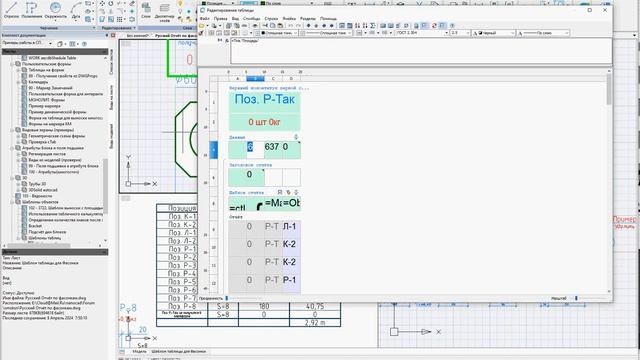Click the refresh icon in table editor toolbar
640x360 pixels.
[434, 26]
